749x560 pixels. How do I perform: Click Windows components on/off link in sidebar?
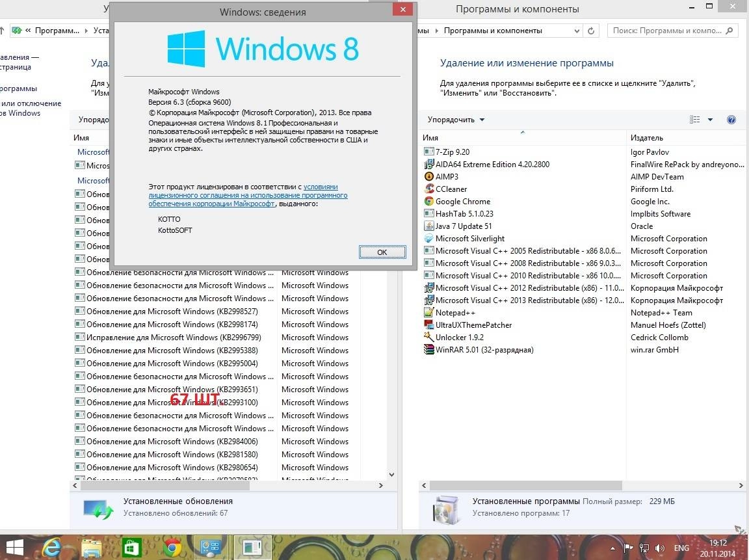[x=31, y=109]
